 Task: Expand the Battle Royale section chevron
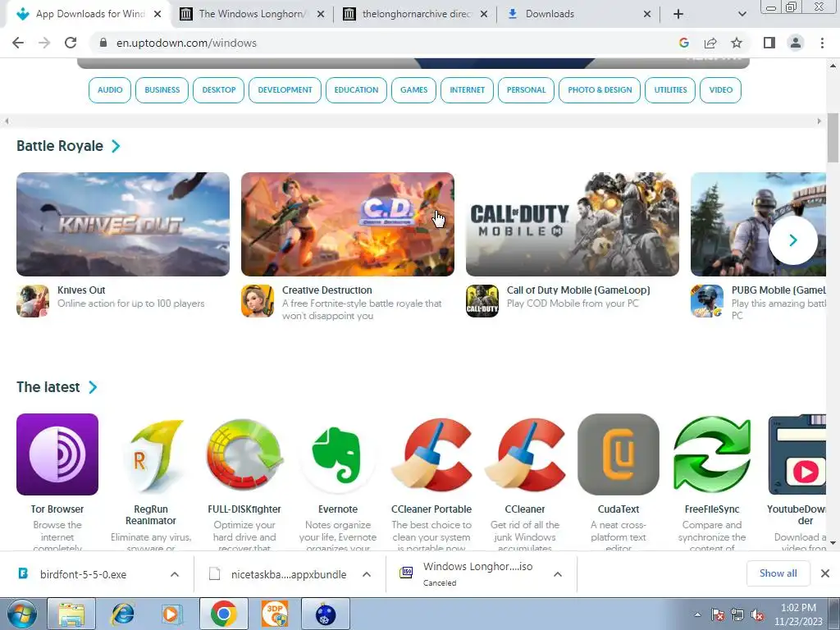(116, 146)
